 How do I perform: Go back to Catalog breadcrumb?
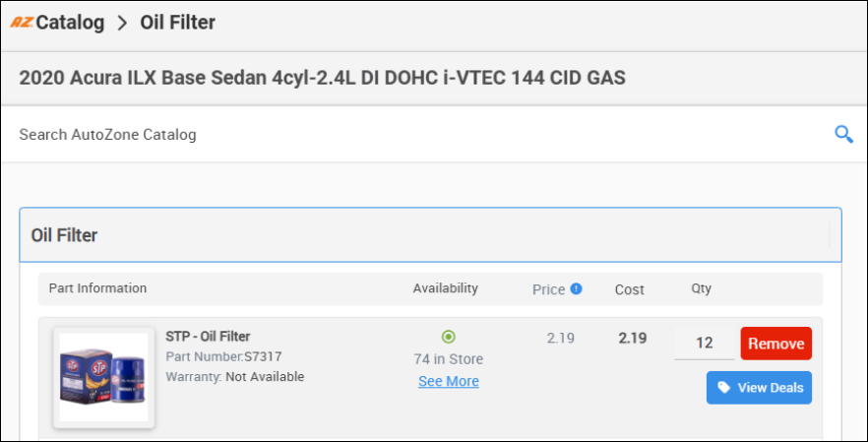coord(70,23)
